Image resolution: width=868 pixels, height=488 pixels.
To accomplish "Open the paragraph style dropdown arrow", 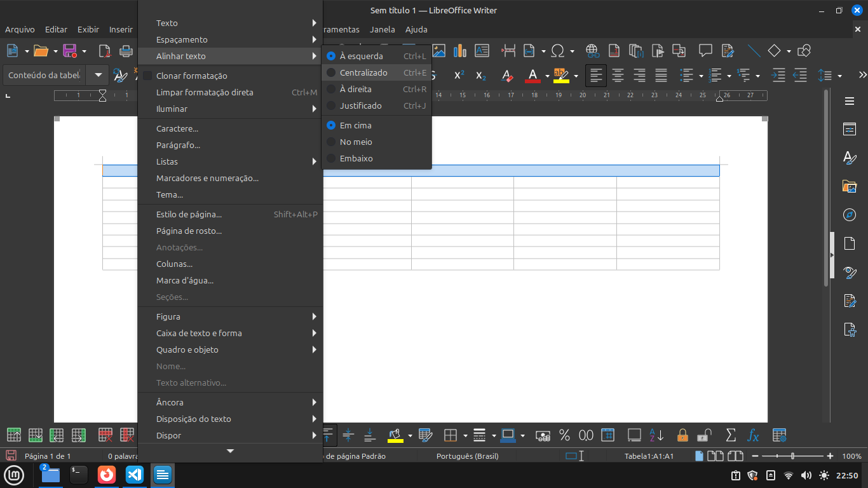I will tap(98, 75).
